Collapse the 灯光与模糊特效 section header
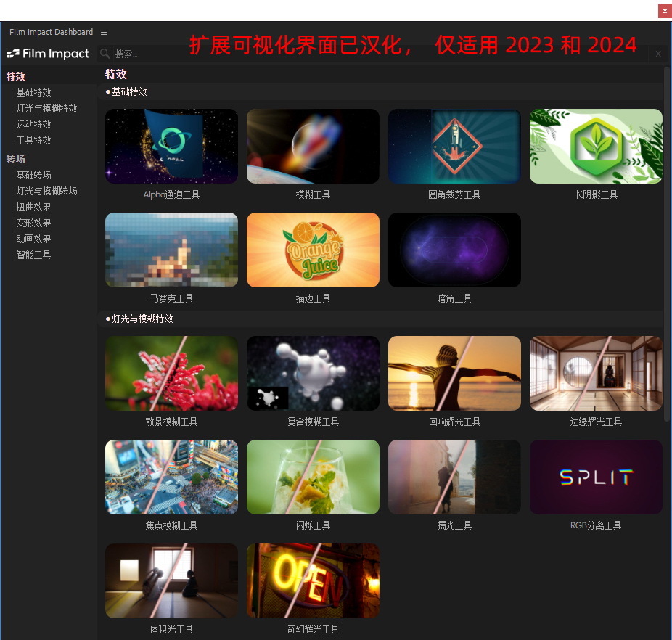672x640 pixels. click(x=142, y=319)
